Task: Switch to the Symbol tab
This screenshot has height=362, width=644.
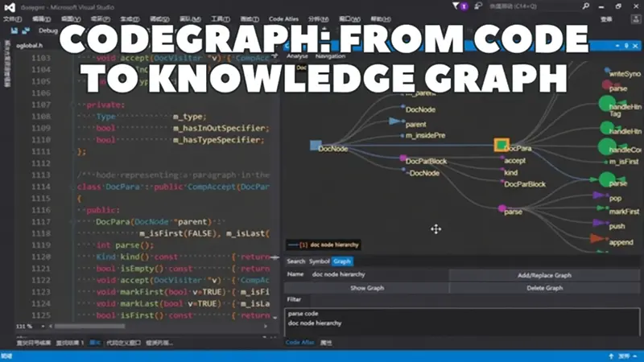Action: (x=319, y=261)
